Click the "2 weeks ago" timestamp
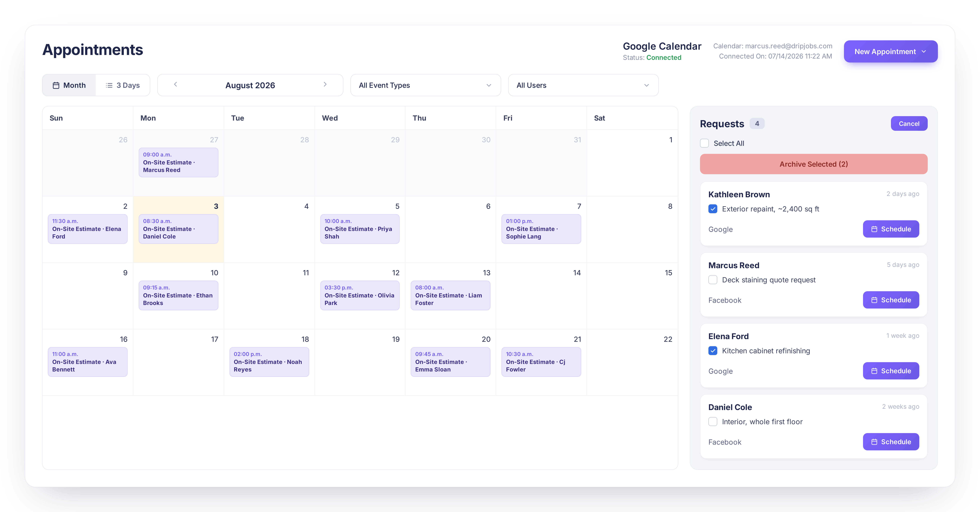This screenshot has height=512, width=980. click(x=901, y=406)
